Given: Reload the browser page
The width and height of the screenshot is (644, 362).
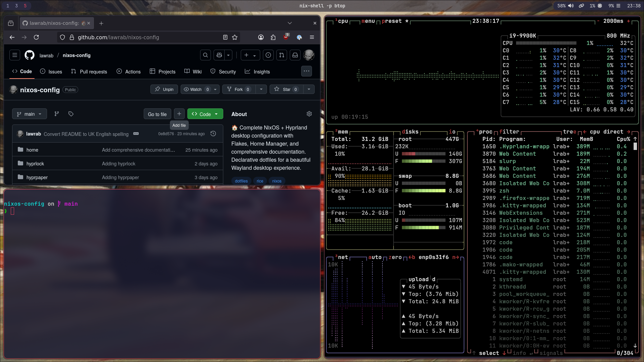Looking at the screenshot, I should [x=36, y=38].
